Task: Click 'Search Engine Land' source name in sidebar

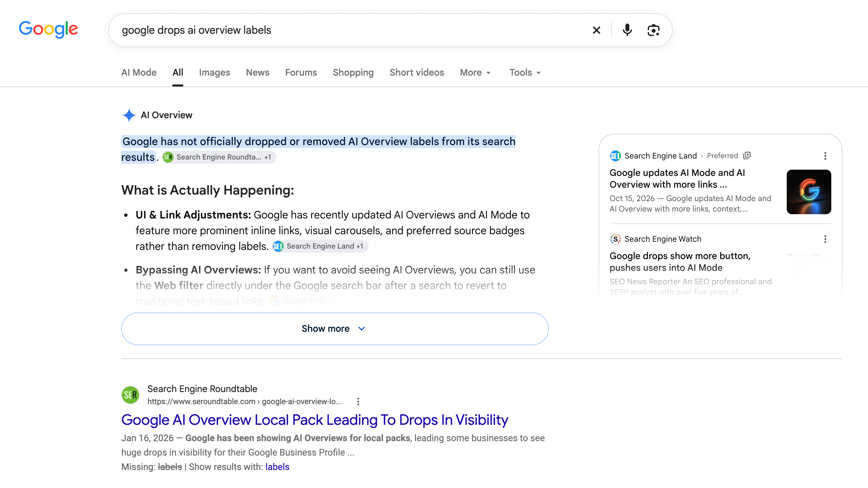Action: (x=661, y=156)
